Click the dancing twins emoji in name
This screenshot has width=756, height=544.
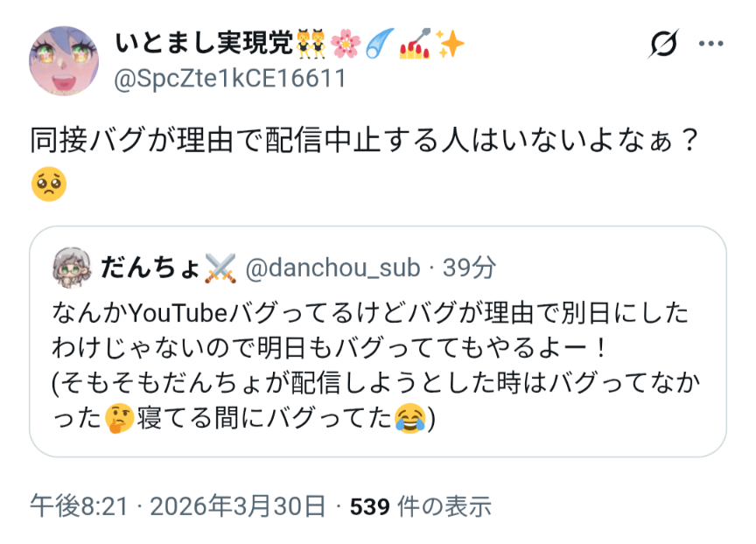tap(311, 44)
